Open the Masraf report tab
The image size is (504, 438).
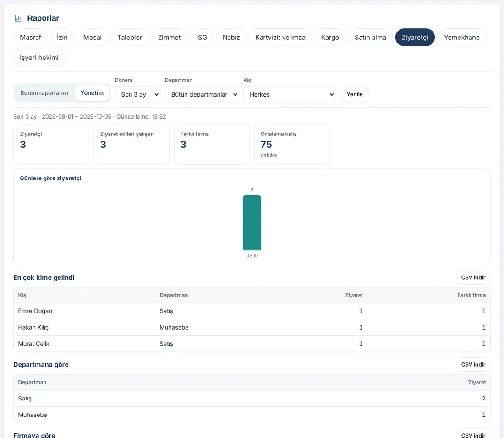click(x=31, y=37)
